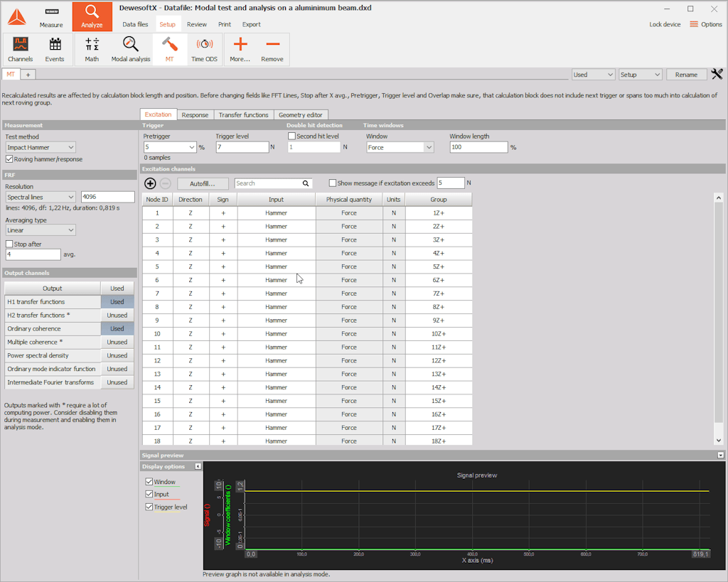Select the Excitation tab
Screen dimensions: 728x582
click(158, 114)
